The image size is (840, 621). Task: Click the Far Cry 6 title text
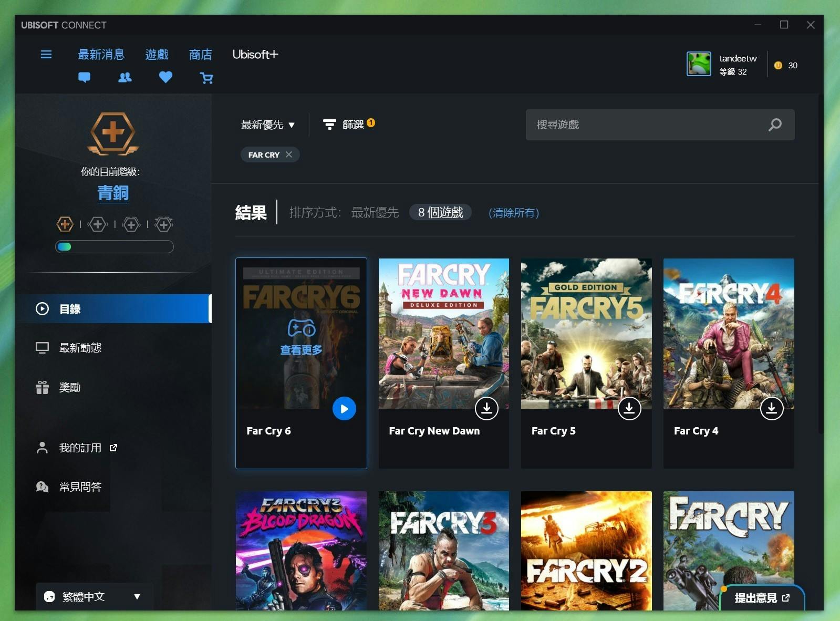[268, 431]
